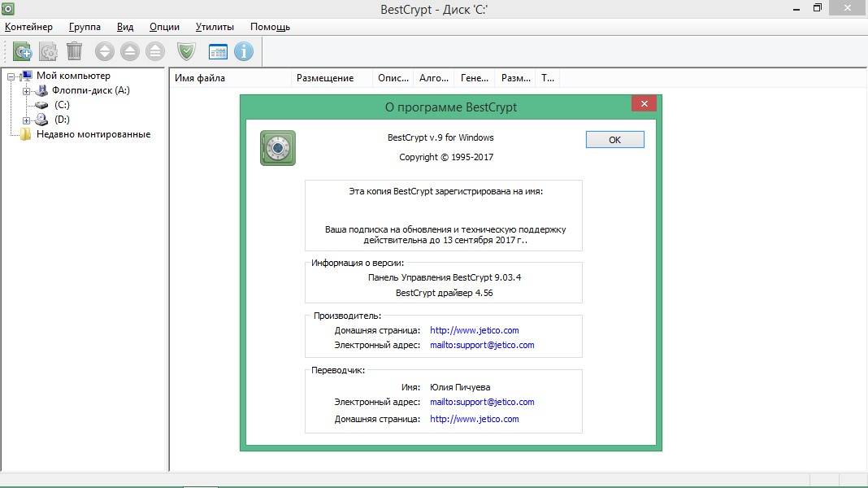868x488 pixels.
Task: Click the New Container toolbar icon
Action: [23, 51]
